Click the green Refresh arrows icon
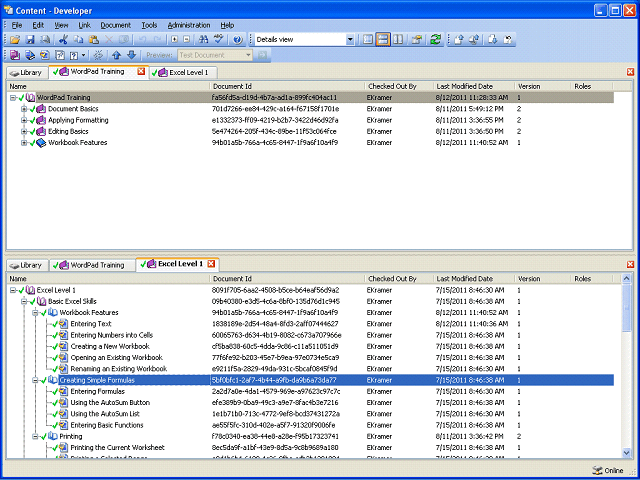The height and width of the screenshot is (480, 640). (436, 40)
